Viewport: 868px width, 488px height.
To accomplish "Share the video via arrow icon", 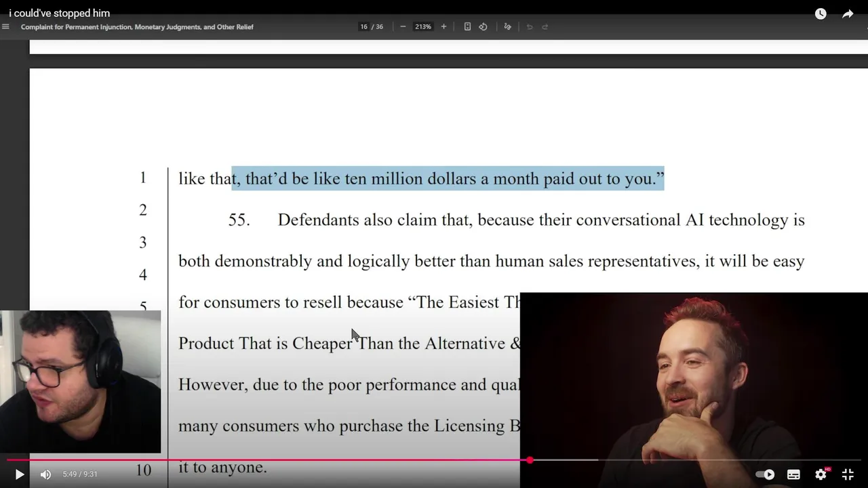I will tap(848, 14).
